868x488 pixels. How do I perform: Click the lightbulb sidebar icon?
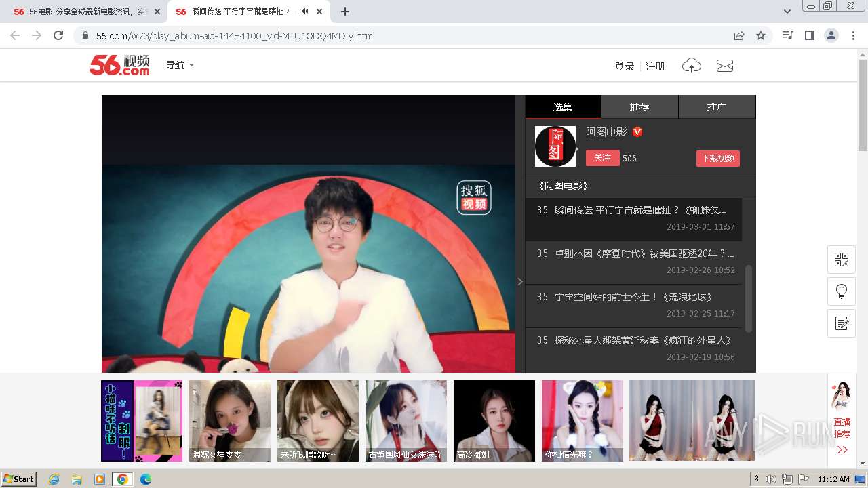(842, 291)
